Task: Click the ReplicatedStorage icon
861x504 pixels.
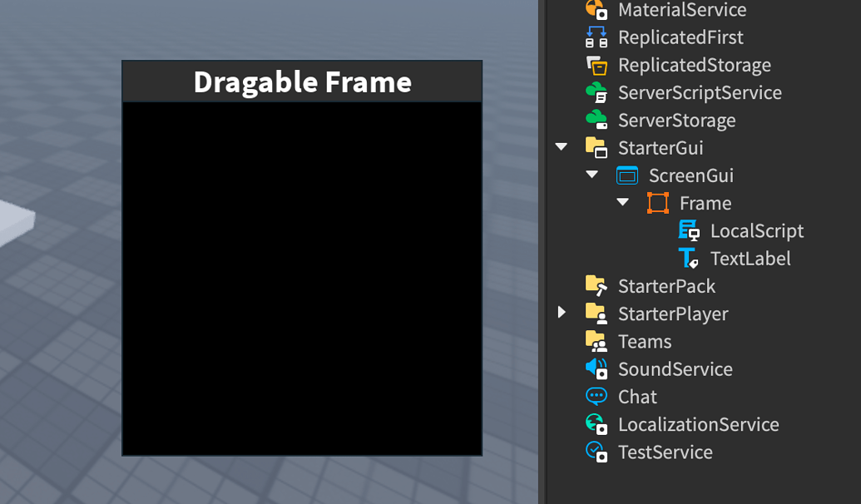Action: (x=596, y=65)
